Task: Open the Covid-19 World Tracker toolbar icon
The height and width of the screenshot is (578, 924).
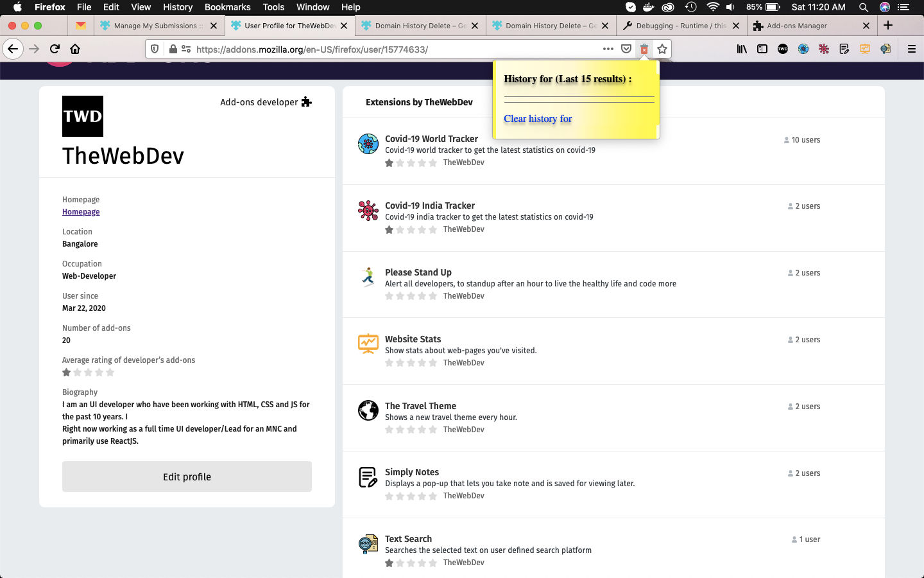Action: (x=803, y=49)
